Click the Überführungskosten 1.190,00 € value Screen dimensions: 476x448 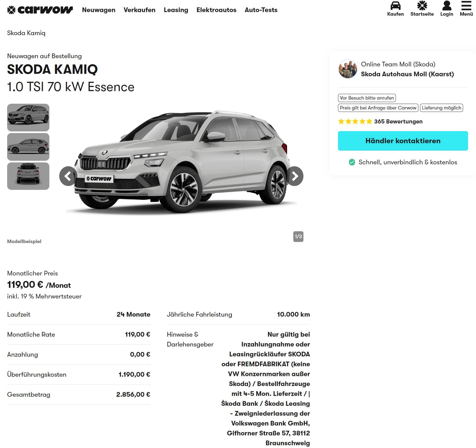(134, 374)
